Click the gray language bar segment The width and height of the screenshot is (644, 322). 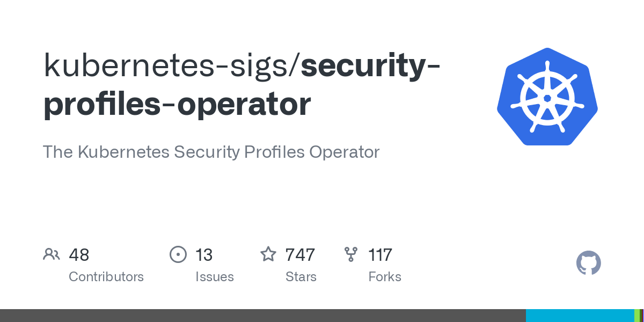click(263, 316)
